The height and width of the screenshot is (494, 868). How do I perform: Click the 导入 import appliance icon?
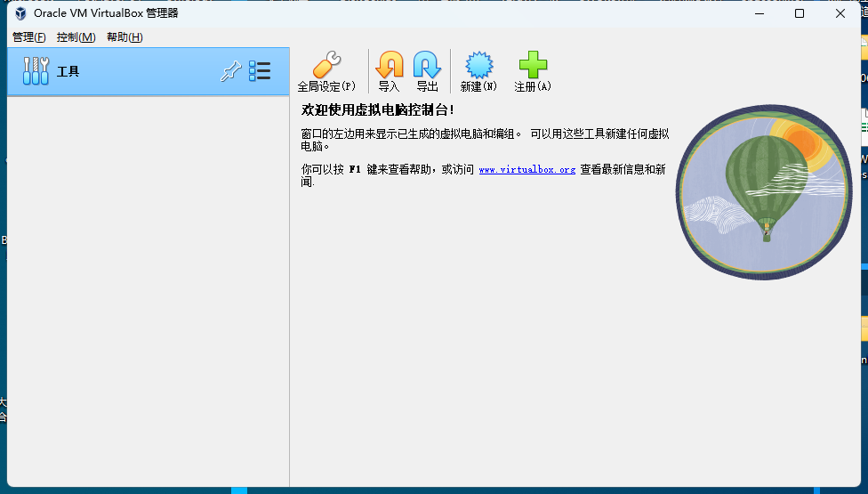coord(390,71)
